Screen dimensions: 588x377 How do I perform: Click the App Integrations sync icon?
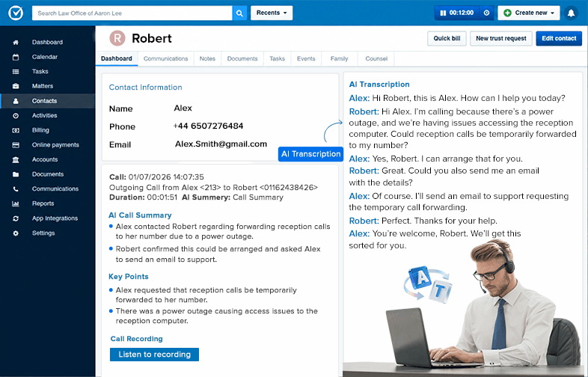point(16,218)
